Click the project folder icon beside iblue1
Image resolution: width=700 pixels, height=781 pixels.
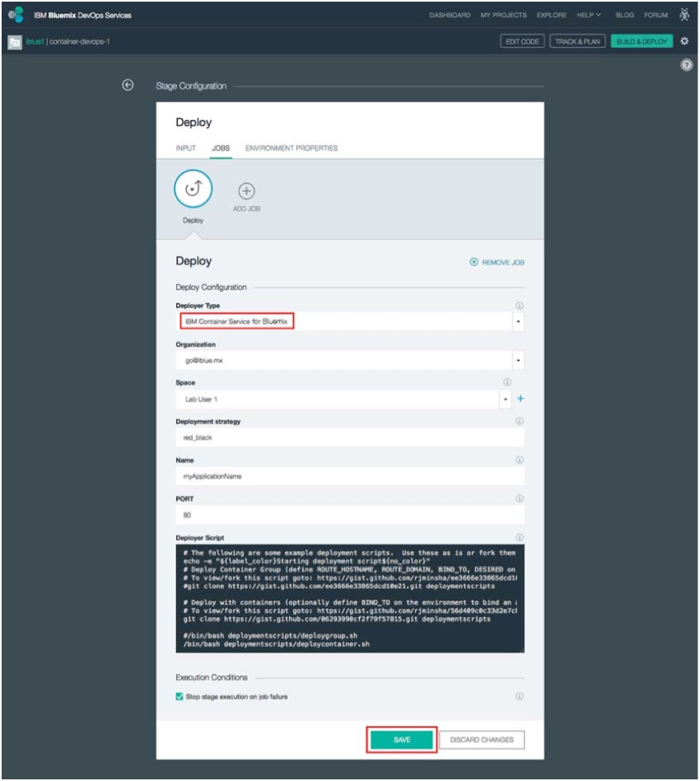click(x=15, y=42)
